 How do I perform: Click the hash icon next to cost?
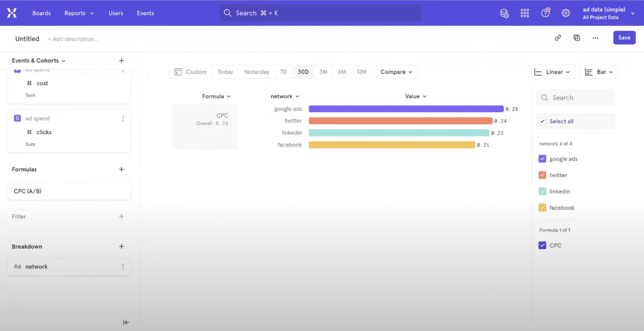click(29, 83)
